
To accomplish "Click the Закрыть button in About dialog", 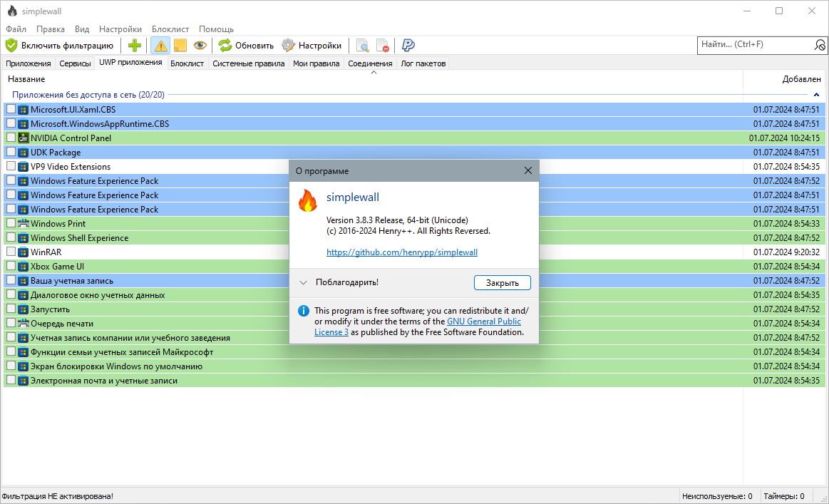I will [x=503, y=282].
